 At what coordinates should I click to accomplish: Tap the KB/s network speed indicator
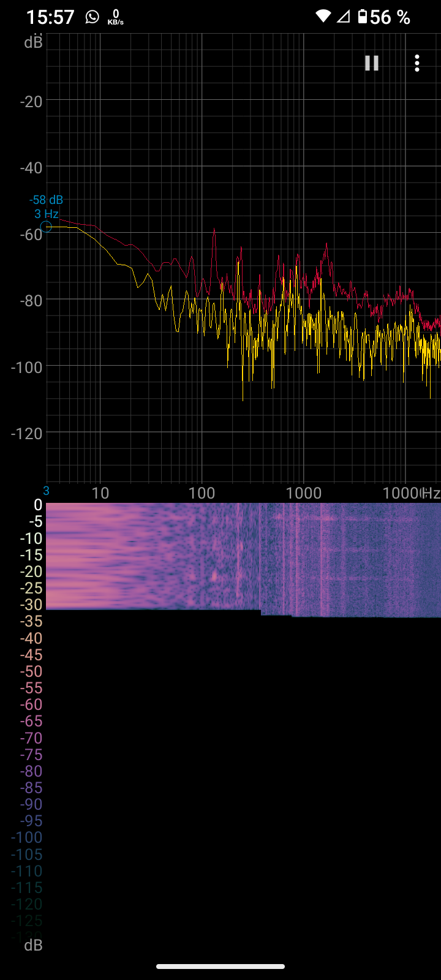pos(115,17)
